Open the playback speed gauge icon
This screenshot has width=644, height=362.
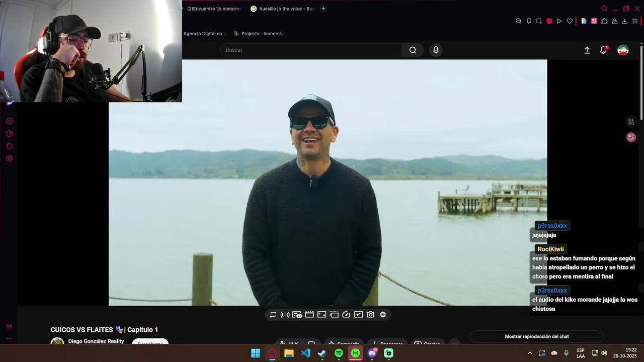(346, 315)
